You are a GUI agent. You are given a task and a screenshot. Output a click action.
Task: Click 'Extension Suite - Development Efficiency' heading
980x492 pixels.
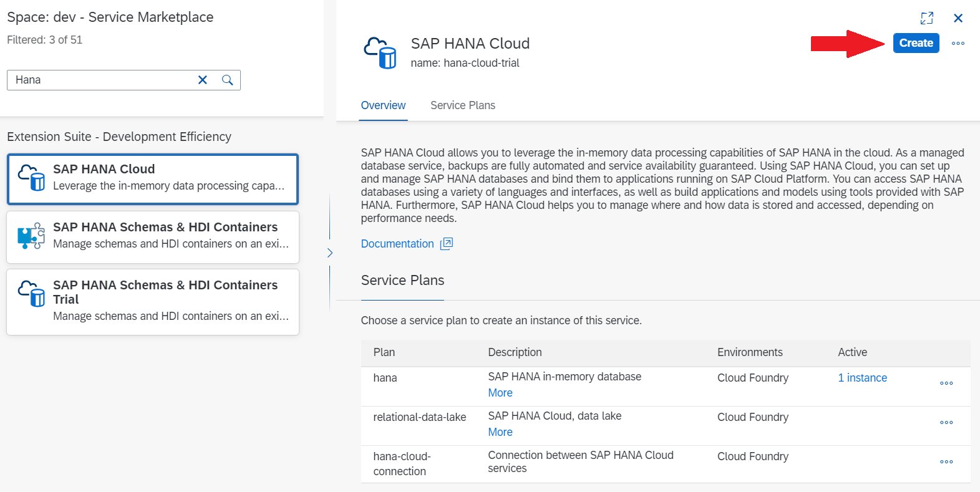pyautogui.click(x=119, y=137)
